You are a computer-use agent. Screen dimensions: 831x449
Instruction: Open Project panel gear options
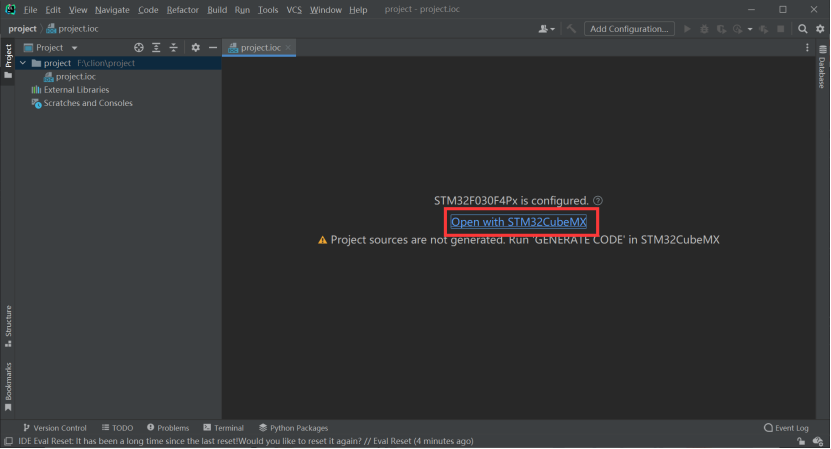pos(196,48)
